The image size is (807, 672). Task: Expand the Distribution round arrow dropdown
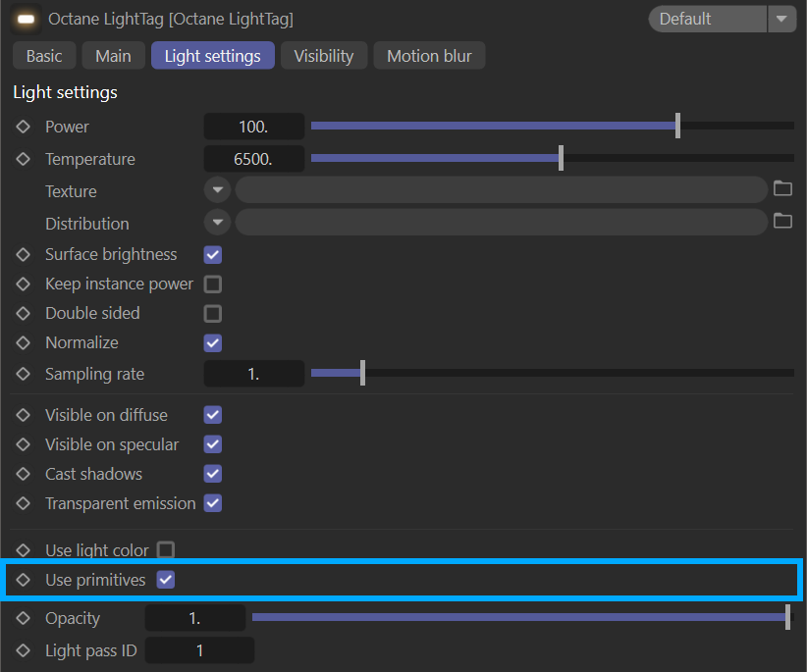point(217,223)
